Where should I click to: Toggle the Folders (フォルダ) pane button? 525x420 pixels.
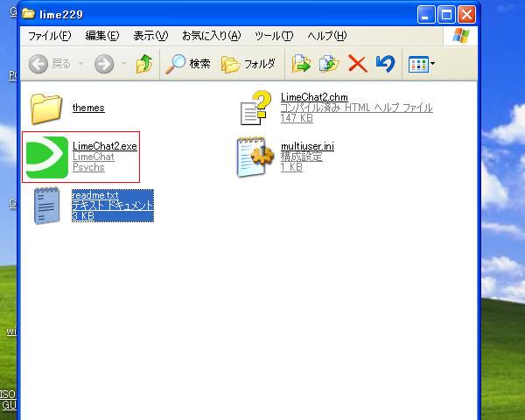248,64
